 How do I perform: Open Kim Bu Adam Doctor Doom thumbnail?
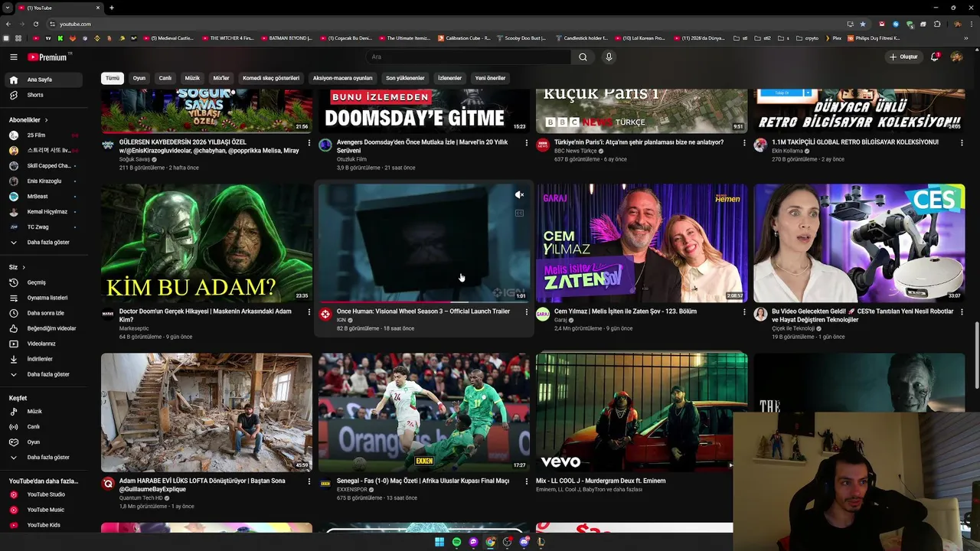point(207,243)
